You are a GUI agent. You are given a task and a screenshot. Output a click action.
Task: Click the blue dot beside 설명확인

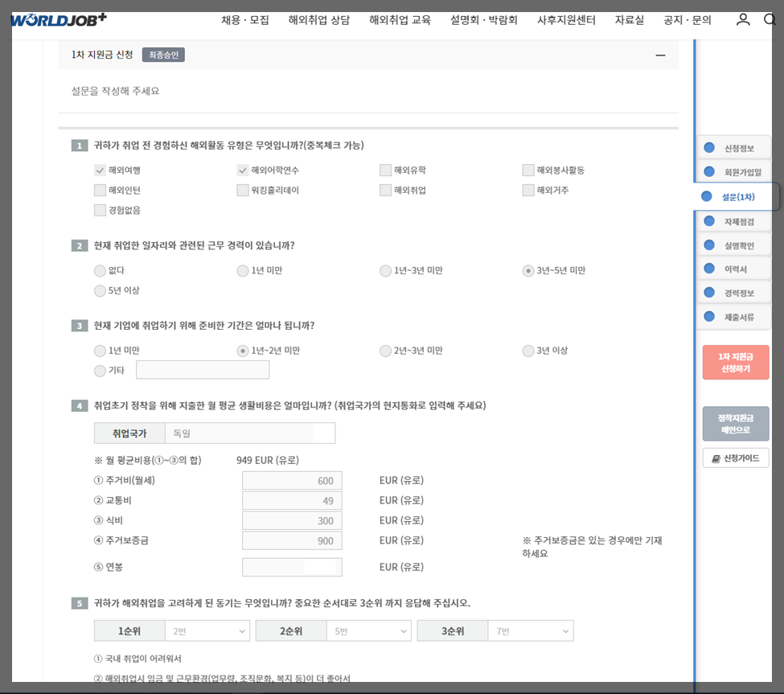709,245
